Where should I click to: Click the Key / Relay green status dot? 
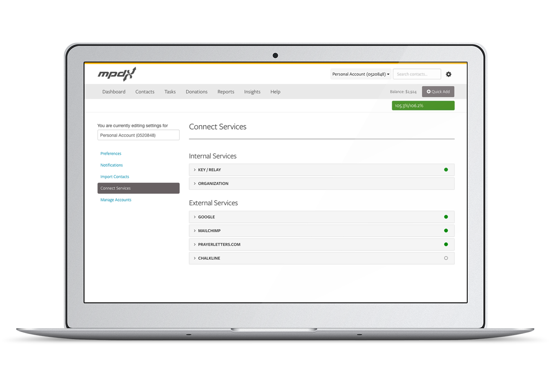[x=446, y=170]
